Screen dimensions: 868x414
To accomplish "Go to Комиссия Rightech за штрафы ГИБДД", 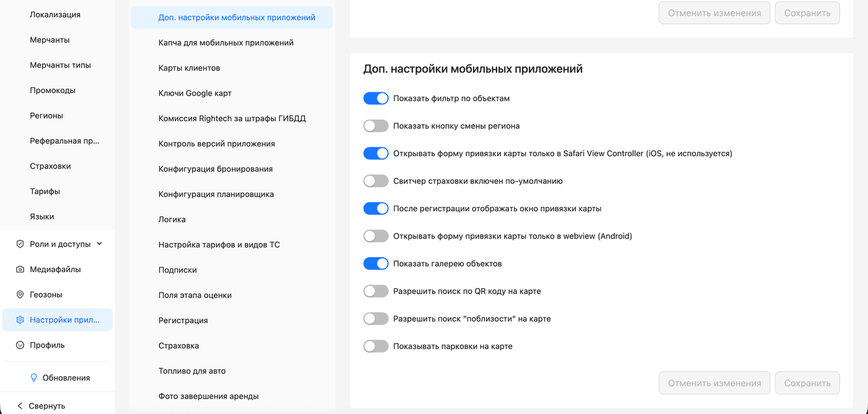I will [x=232, y=118].
